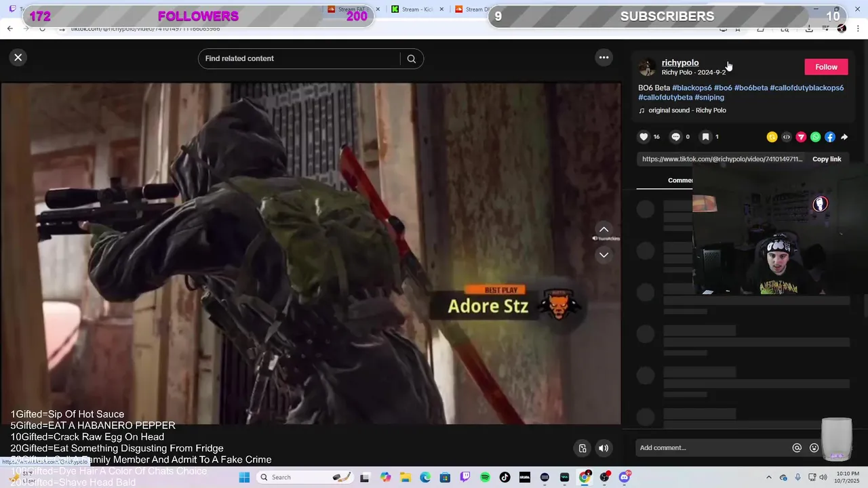Open Spotify from the taskbar

coord(485,477)
